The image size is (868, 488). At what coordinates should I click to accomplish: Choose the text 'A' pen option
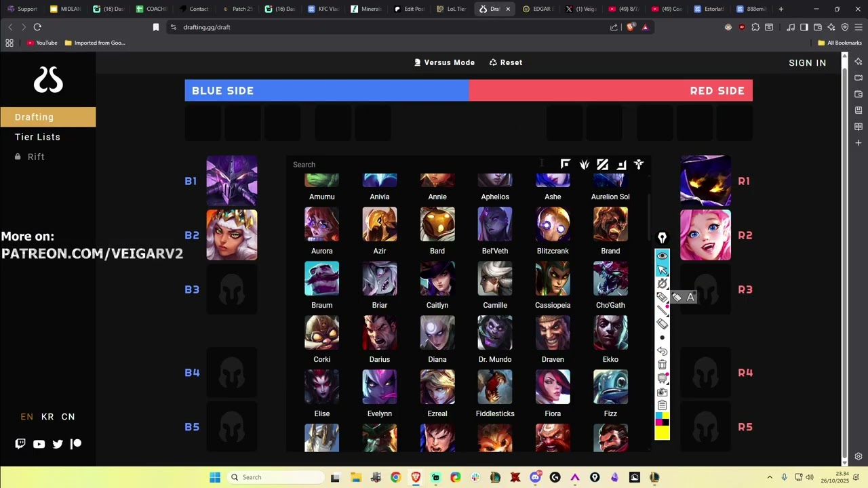[691, 297]
